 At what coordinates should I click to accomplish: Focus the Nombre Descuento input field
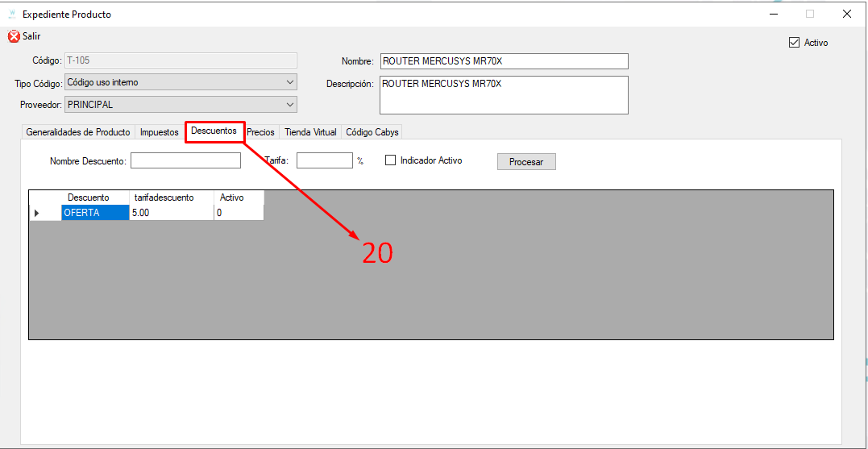coord(185,160)
